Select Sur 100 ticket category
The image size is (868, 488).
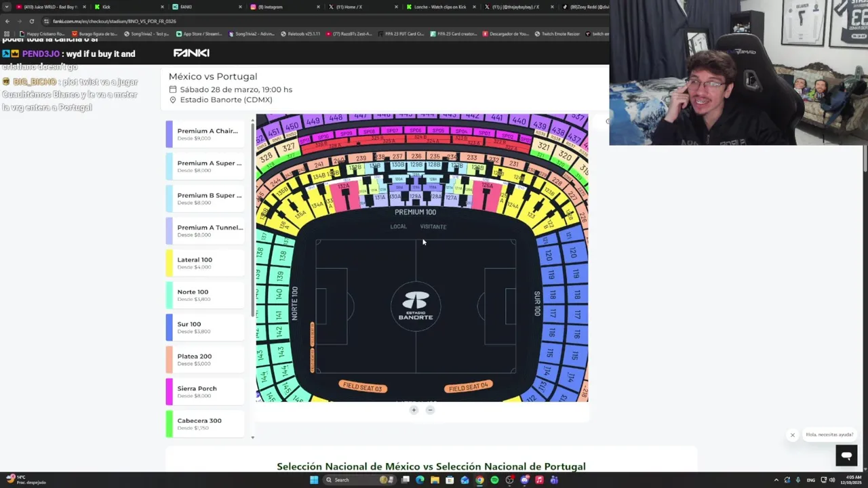click(x=205, y=327)
